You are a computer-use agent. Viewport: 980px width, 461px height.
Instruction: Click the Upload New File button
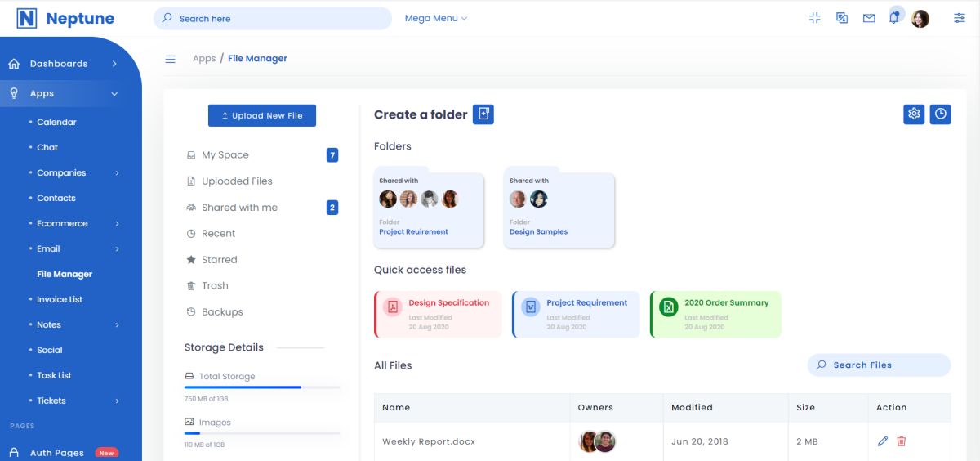tap(262, 115)
